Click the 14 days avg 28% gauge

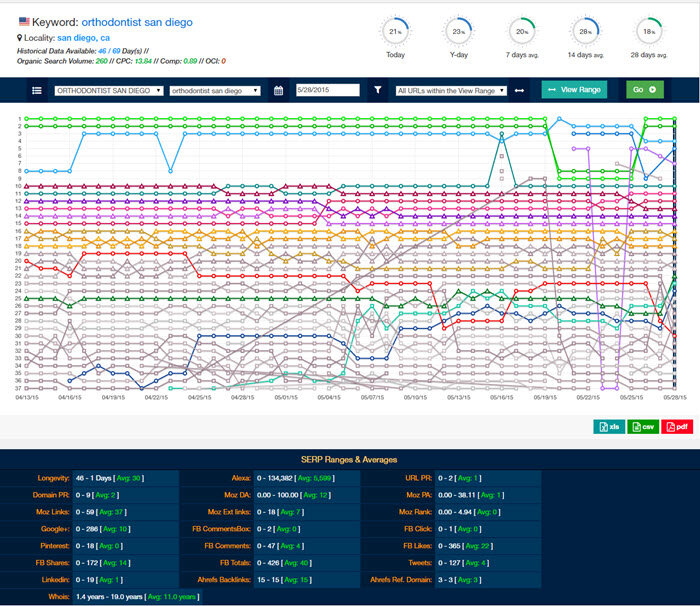[585, 32]
